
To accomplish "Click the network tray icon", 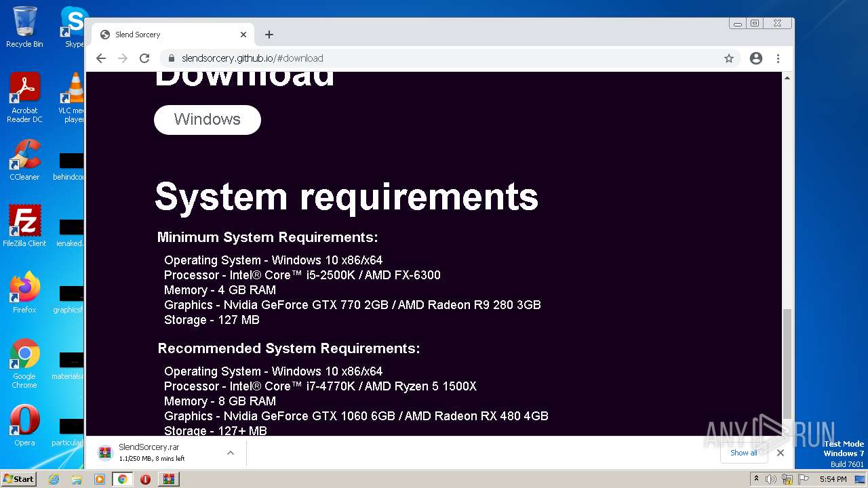I will pos(787,479).
